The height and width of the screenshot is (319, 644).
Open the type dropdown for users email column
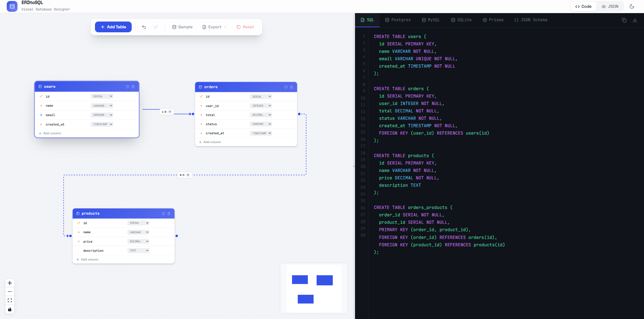102,115
